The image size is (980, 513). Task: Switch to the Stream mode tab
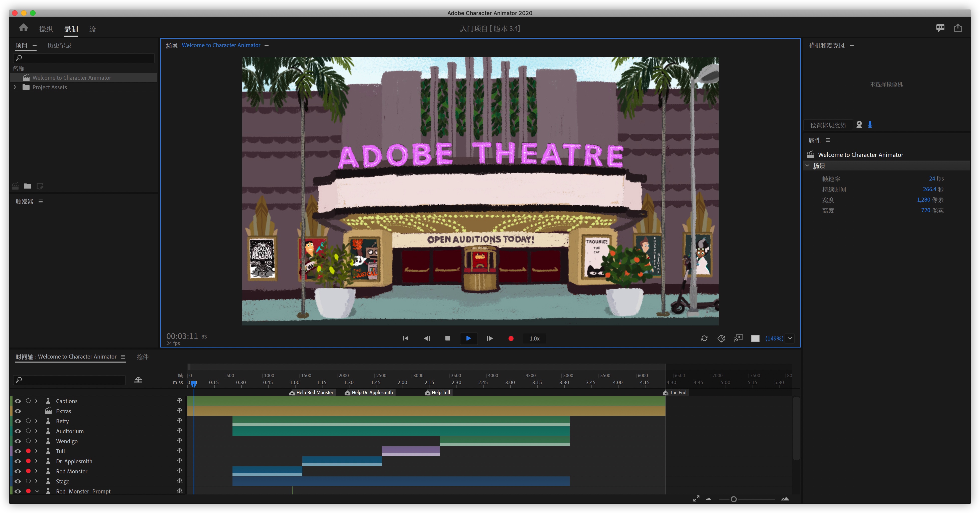click(92, 29)
